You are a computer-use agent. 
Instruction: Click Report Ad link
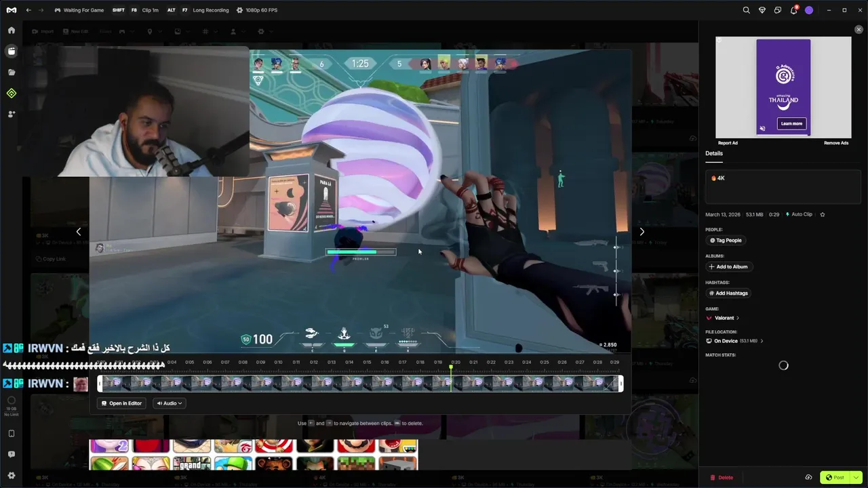(x=728, y=143)
